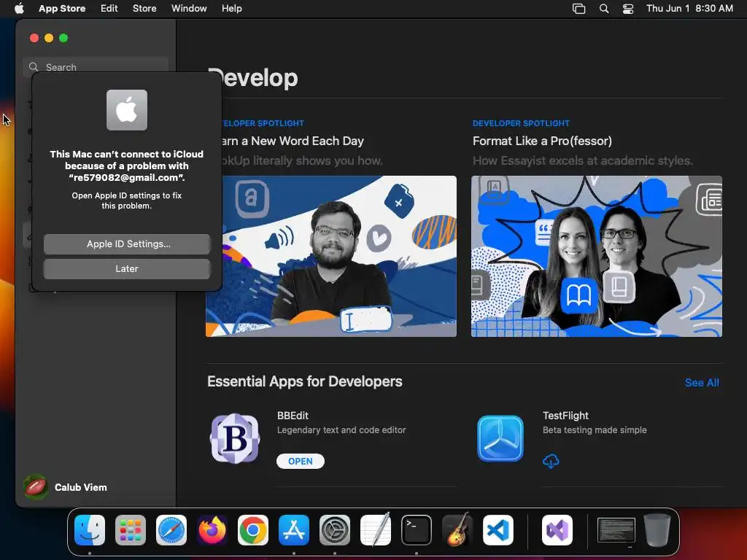The height and width of the screenshot is (560, 747).
Task: Click the Essential Apps for Developers heading
Action: (x=304, y=381)
